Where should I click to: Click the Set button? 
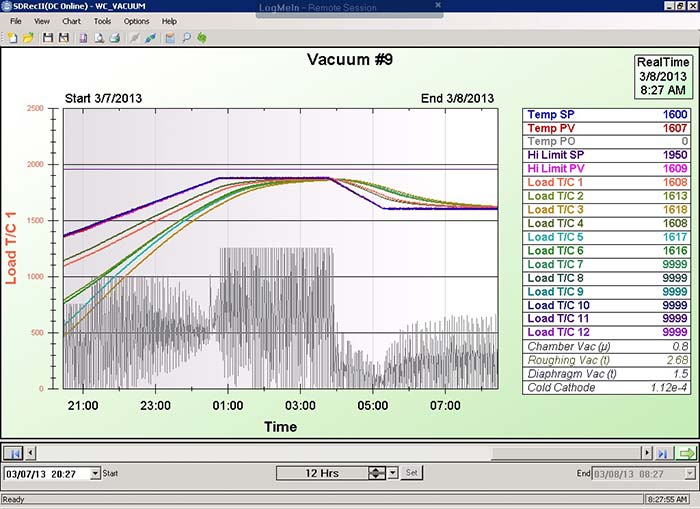(x=412, y=472)
